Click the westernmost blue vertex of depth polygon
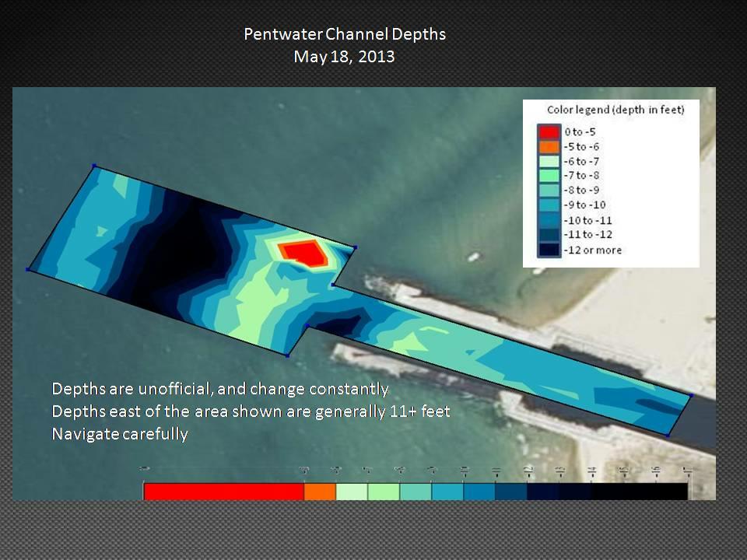This screenshot has height=560, width=747. point(28,269)
